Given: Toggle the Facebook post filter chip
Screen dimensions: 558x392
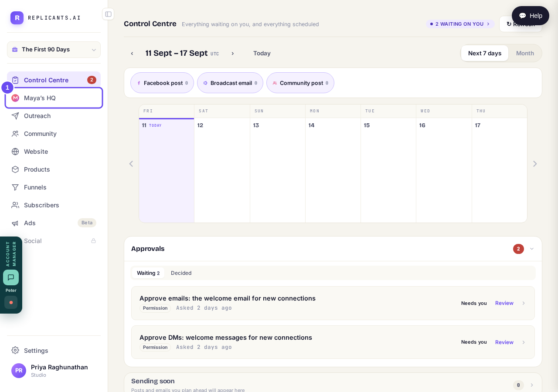Looking at the screenshot, I should coord(162,83).
